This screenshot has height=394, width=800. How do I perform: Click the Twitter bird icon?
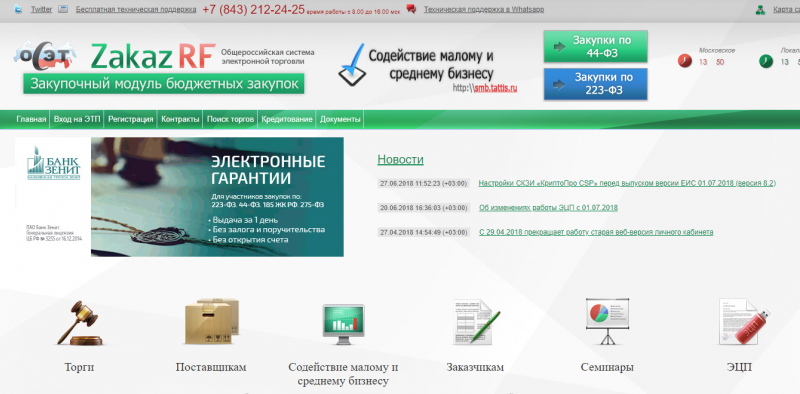pyautogui.click(x=18, y=9)
